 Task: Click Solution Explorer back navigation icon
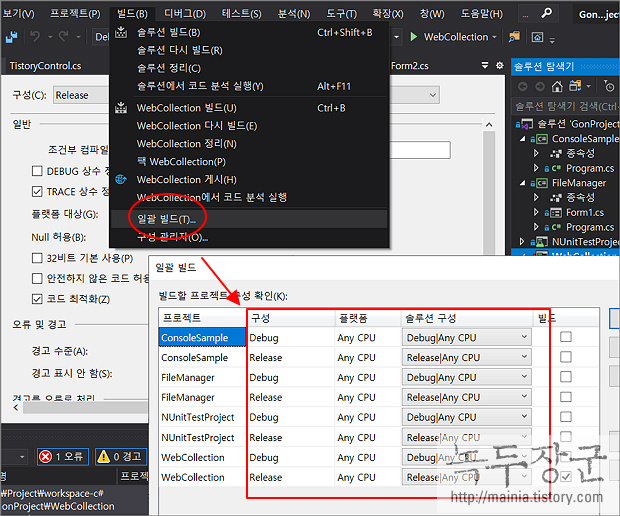[523, 86]
